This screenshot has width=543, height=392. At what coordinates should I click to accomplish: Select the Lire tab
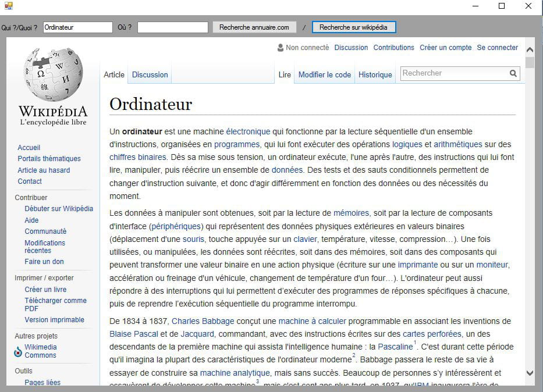[x=285, y=74]
